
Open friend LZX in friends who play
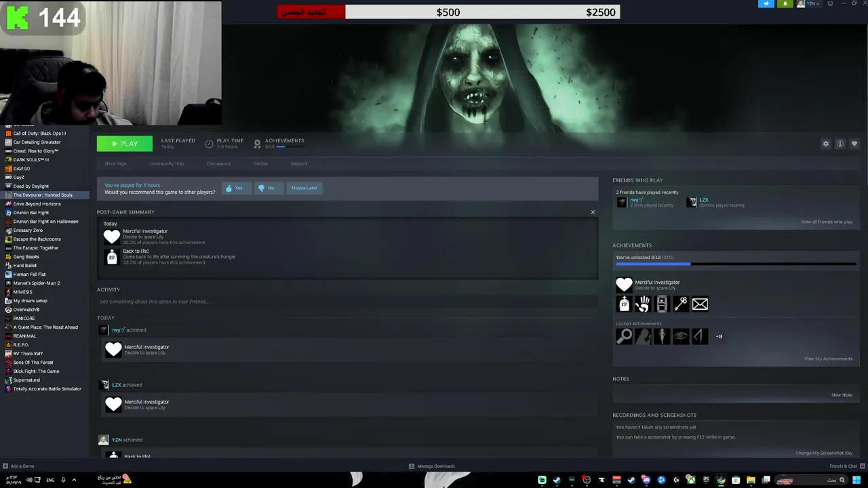tap(704, 200)
